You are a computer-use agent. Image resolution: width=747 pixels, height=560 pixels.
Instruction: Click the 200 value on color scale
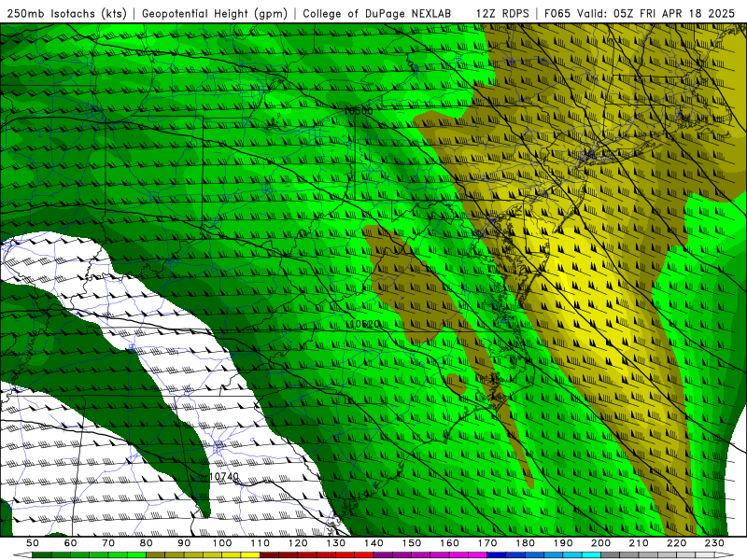(x=600, y=543)
